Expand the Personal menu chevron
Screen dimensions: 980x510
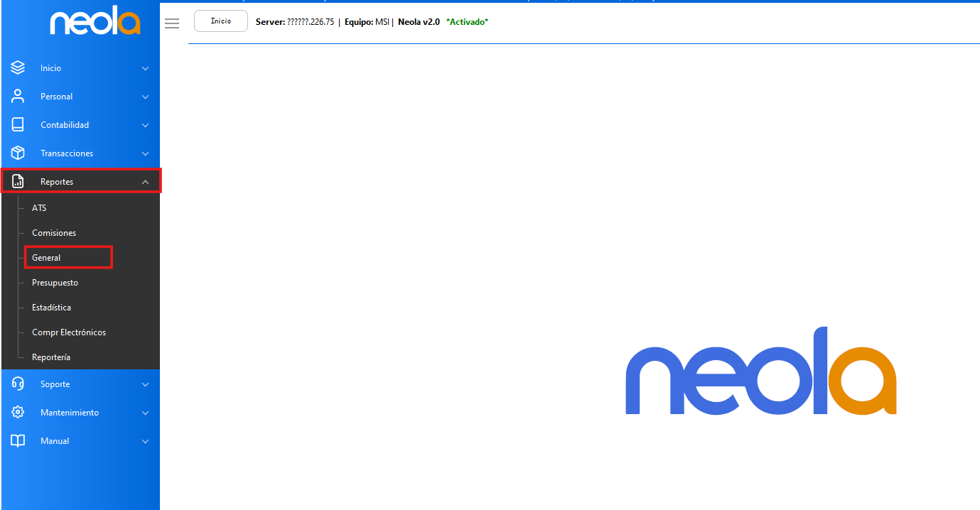145,97
